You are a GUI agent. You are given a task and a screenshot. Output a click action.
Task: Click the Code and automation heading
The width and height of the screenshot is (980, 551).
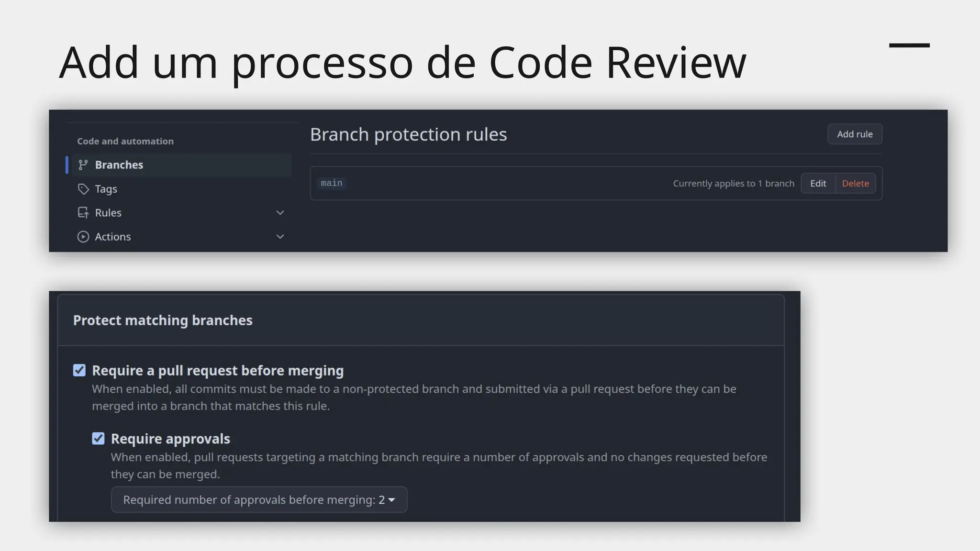[125, 142]
